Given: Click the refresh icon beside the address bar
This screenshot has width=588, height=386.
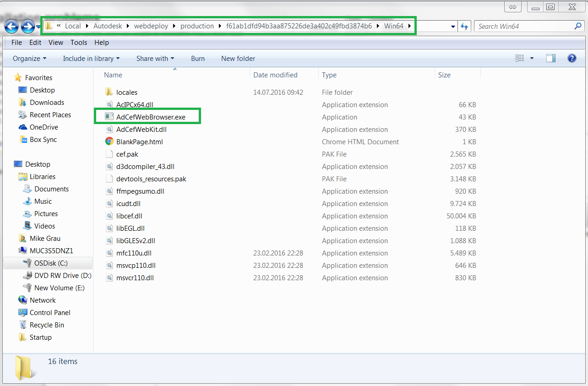Looking at the screenshot, I should click(x=464, y=26).
